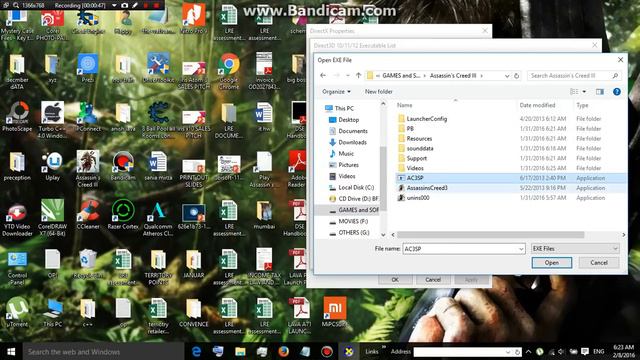Open uTorrent desktop icon
This screenshot has width=640, height=360.
17,312
